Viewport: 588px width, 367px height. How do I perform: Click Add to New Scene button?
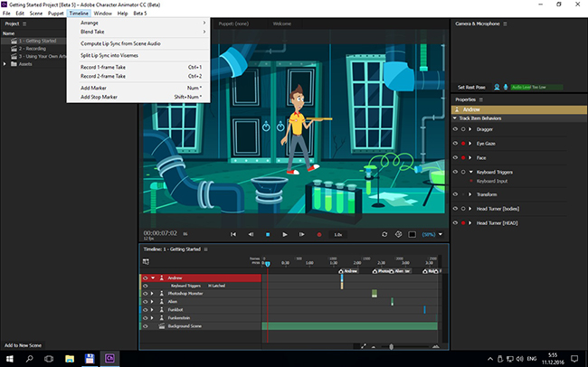click(x=24, y=345)
